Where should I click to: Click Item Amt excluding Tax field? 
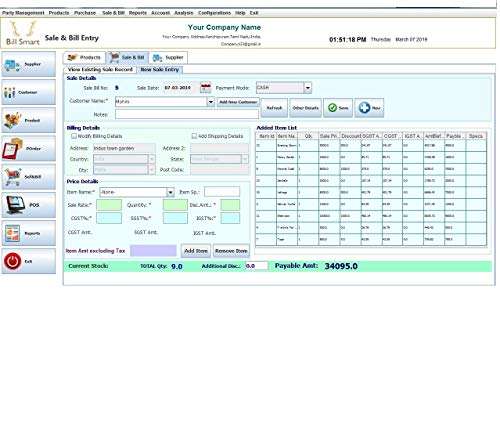(x=153, y=251)
